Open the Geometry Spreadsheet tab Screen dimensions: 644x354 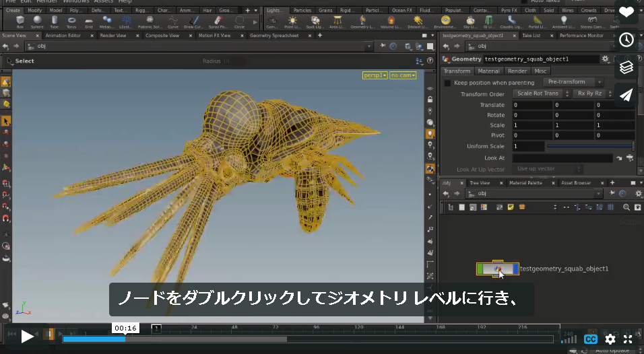point(274,36)
